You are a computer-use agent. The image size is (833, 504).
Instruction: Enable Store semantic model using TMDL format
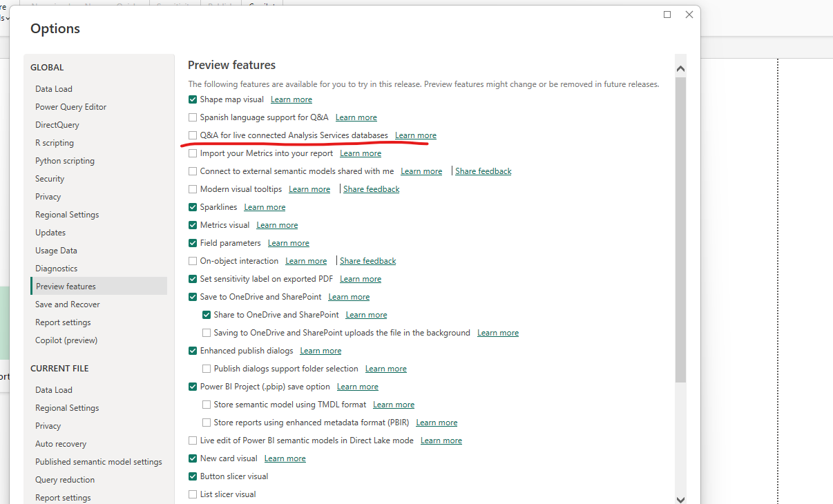(x=207, y=405)
